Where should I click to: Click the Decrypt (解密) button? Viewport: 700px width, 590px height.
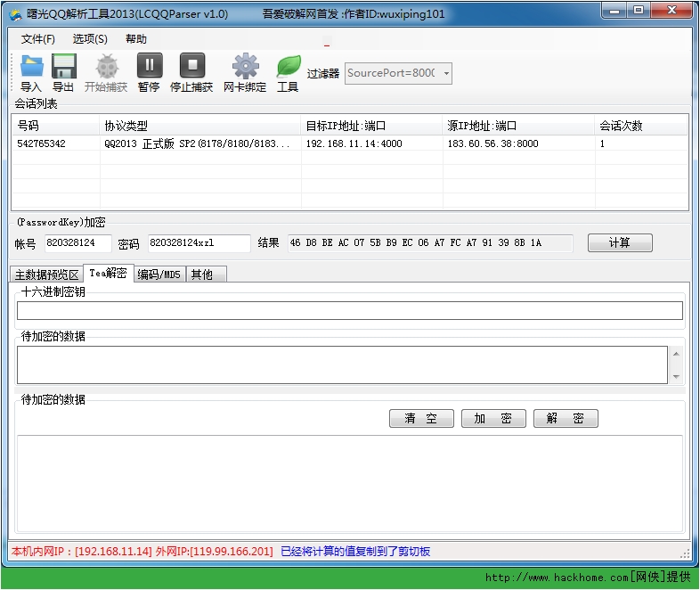coord(566,419)
